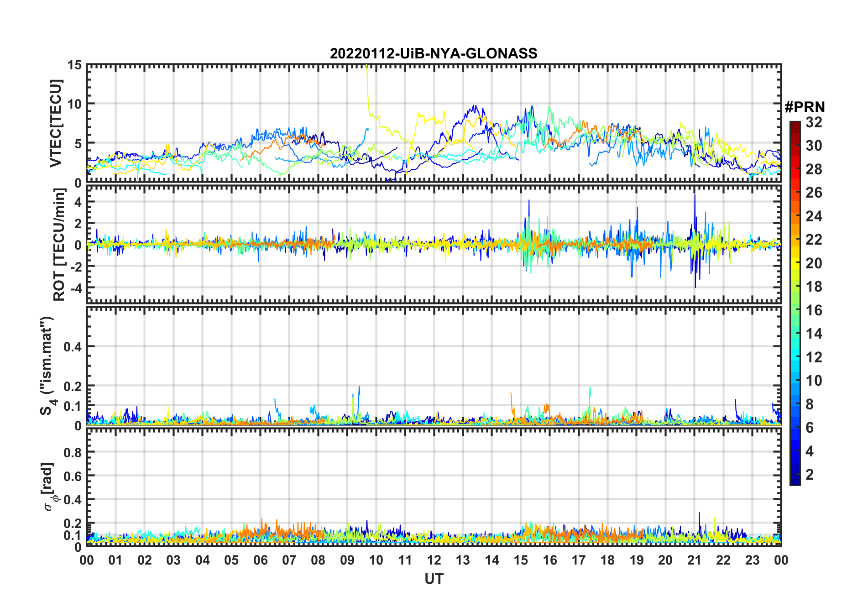Select the UT x-axis label

point(434,579)
